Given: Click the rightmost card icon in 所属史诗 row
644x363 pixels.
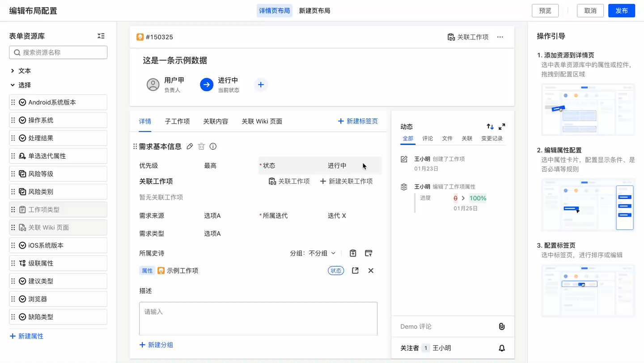Looking at the screenshot, I should pyautogui.click(x=369, y=253).
